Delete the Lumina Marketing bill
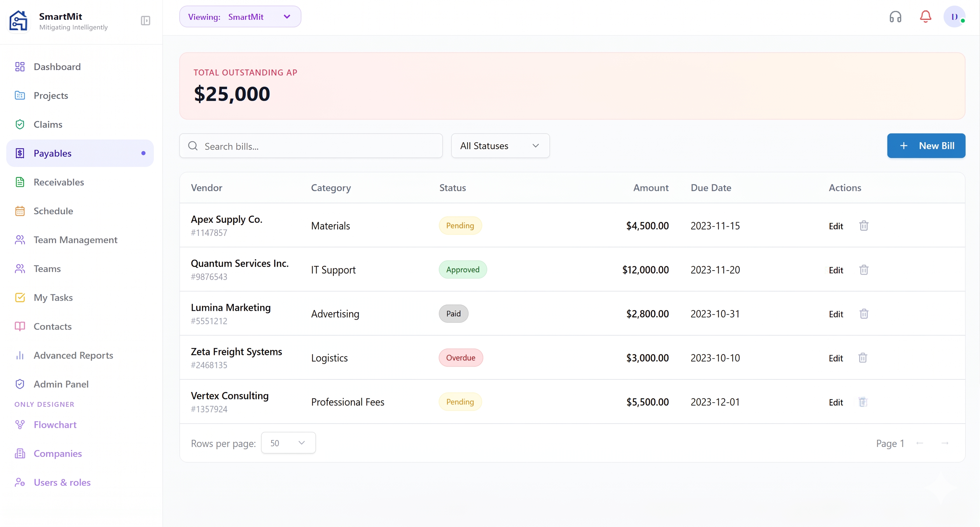Screen dimensions: 980x527 coord(864,314)
